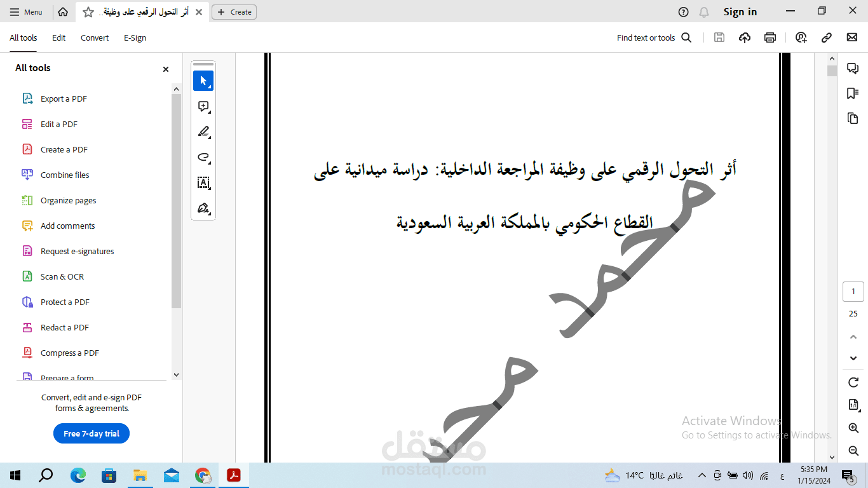The image size is (868, 488).
Task: Click tools list scrollbar down arrow
Action: 177,375
